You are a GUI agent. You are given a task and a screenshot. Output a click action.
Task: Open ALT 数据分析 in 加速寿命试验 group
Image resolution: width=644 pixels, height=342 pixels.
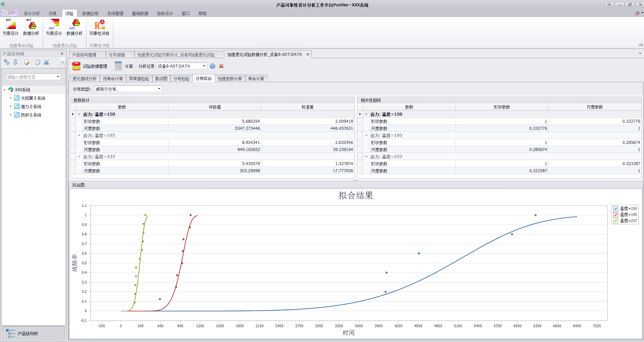(x=31, y=27)
